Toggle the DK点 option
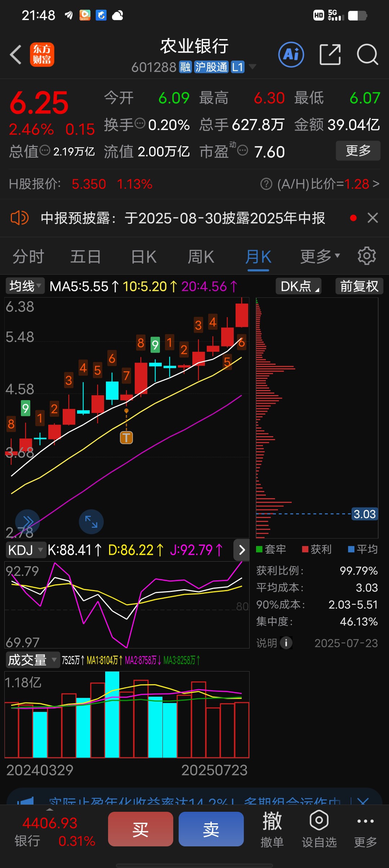The height and width of the screenshot is (868, 389). pos(299,286)
